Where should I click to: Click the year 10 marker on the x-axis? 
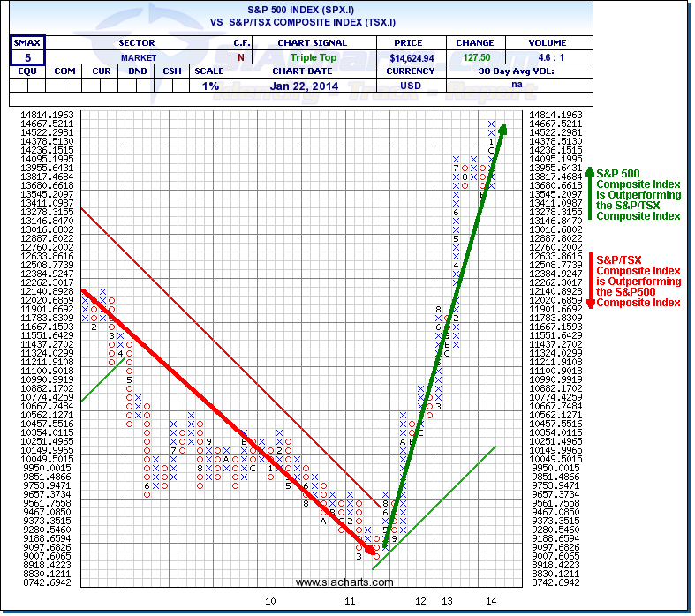coord(271,600)
